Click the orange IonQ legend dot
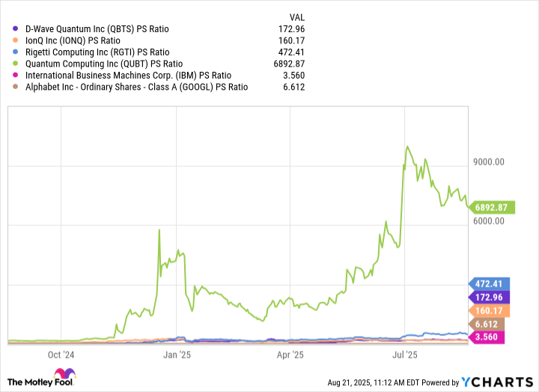The width and height of the screenshot is (539, 392). click(15, 40)
